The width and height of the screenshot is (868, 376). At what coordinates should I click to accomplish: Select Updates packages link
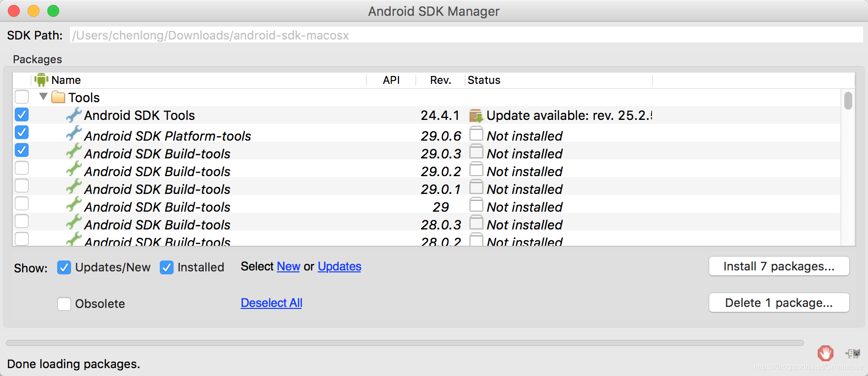pyautogui.click(x=339, y=266)
